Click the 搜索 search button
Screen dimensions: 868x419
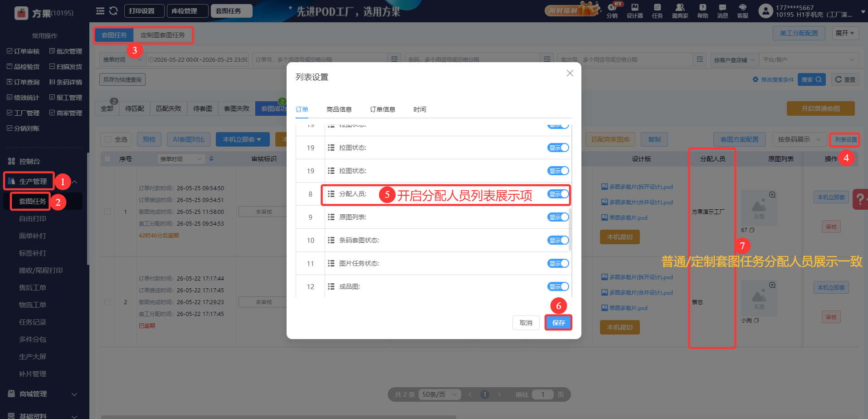(811, 79)
